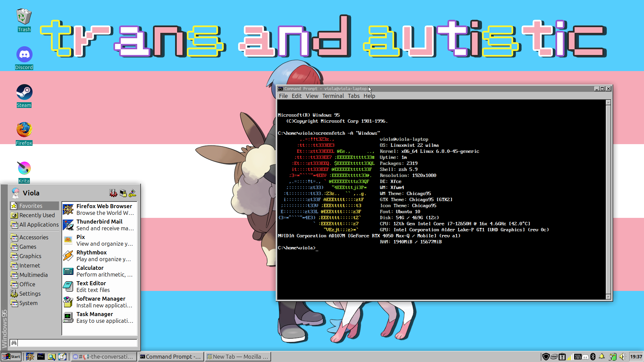Image resolution: width=644 pixels, height=362 pixels.
Task: Open the Accessories category
Action: (x=35, y=237)
